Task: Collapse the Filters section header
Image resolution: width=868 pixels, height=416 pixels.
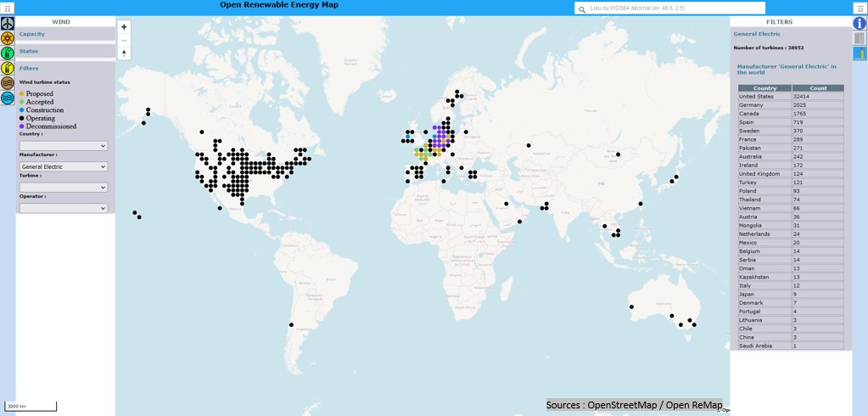Action: point(65,68)
